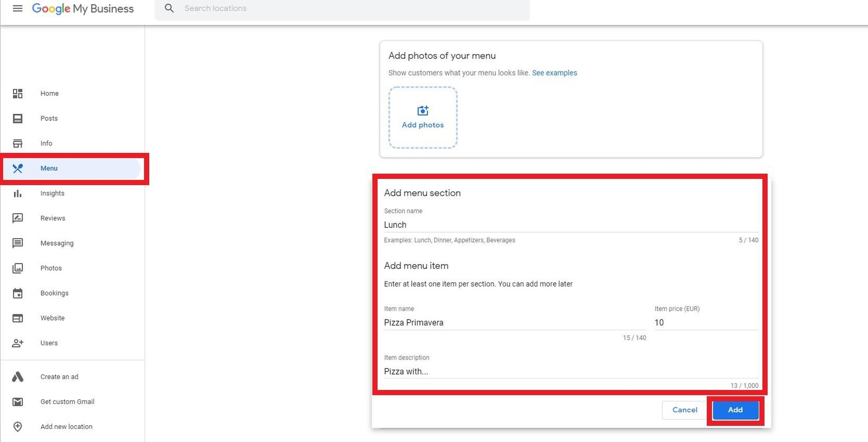Click the 'Enter at least one item per section' text
Viewport: 868px width, 442px height.
(x=478, y=284)
